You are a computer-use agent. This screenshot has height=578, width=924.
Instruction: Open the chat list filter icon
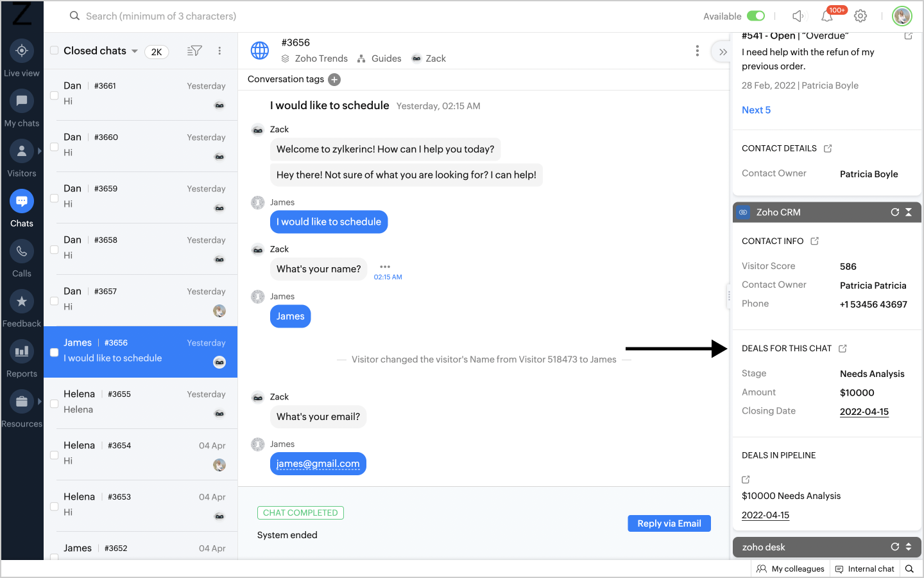point(194,51)
